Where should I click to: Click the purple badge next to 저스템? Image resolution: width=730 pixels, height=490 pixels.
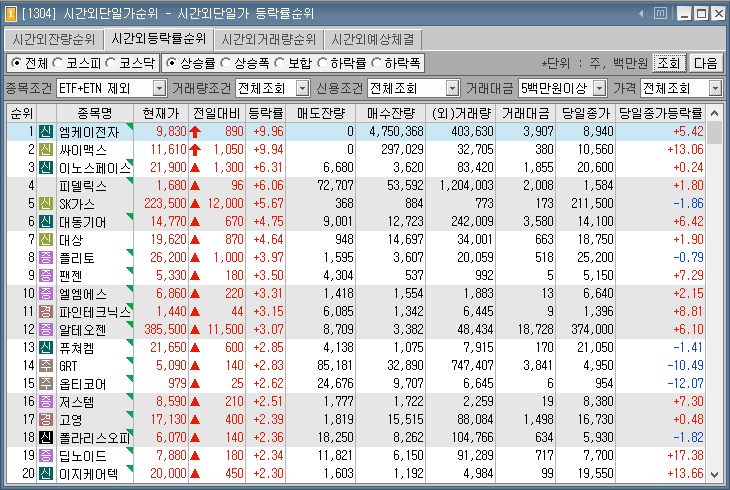coord(46,402)
